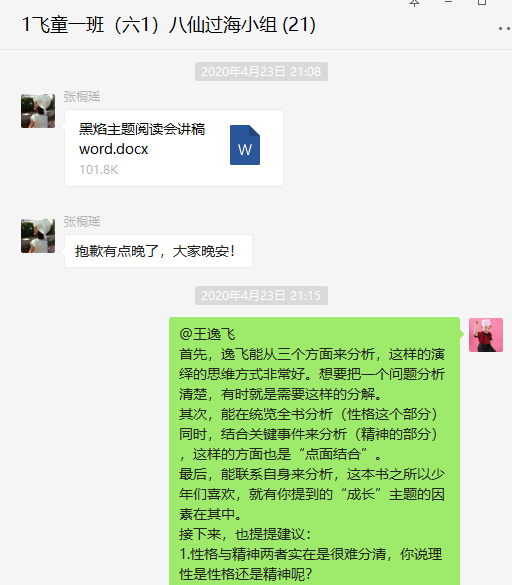View own avatar next to green message
The height and width of the screenshot is (585, 512).
click(486, 335)
